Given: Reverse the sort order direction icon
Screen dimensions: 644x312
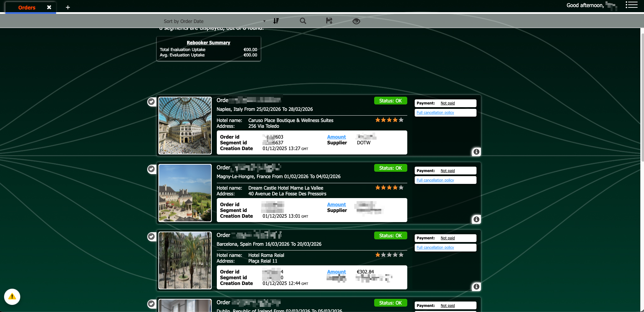Looking at the screenshot, I should pos(276,21).
